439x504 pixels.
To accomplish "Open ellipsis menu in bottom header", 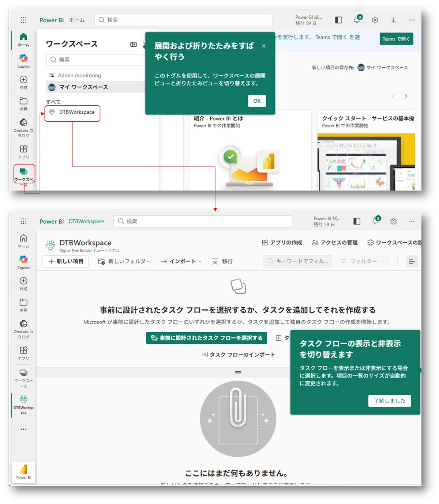I will coord(412,221).
